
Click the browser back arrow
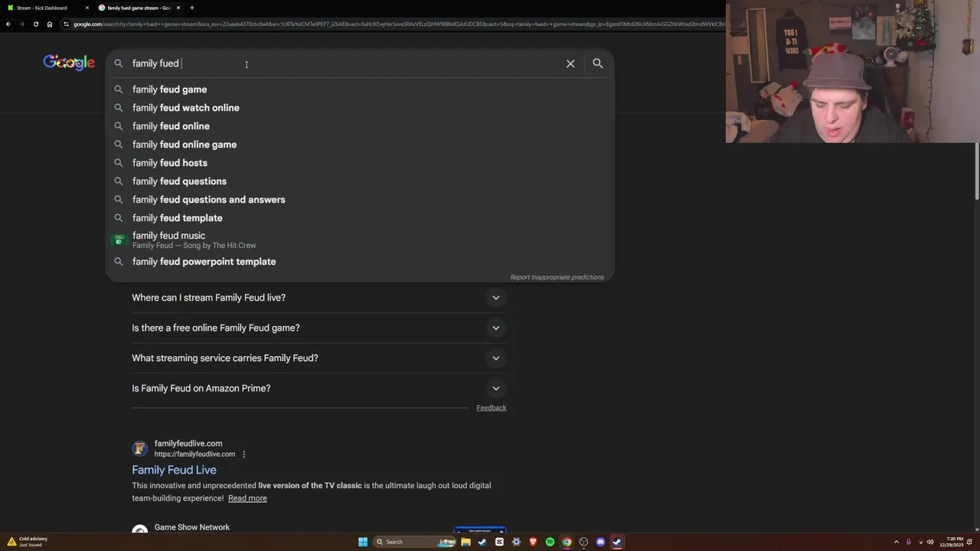click(x=8, y=24)
